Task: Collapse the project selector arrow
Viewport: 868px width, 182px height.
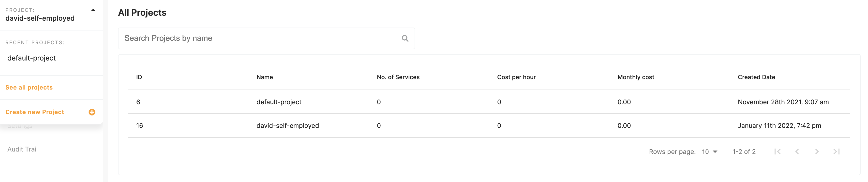Action: 93,10
